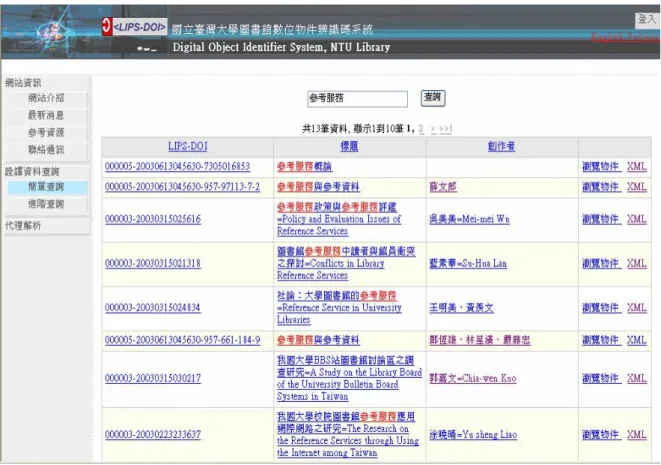Open 參考服務與參考資料 title by 鄭恆雄

coord(318,340)
